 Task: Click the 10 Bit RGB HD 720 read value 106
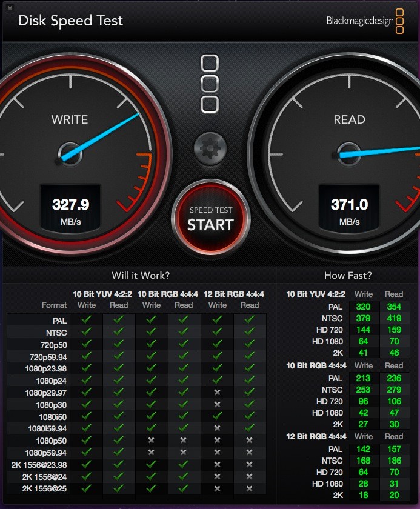(x=394, y=401)
